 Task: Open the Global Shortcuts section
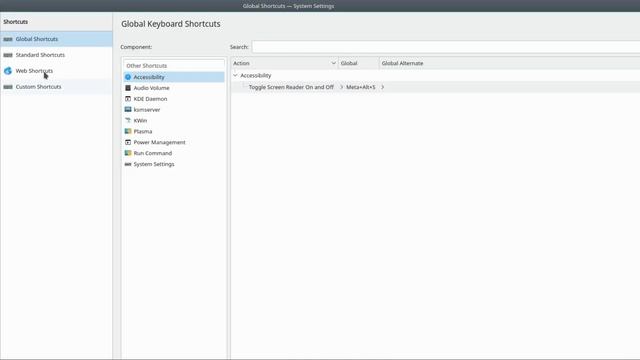pyautogui.click(x=56, y=39)
